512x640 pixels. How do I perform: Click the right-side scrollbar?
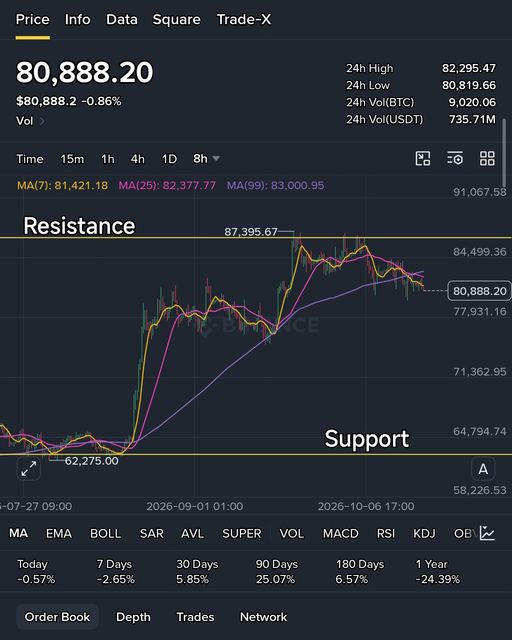[505, 153]
